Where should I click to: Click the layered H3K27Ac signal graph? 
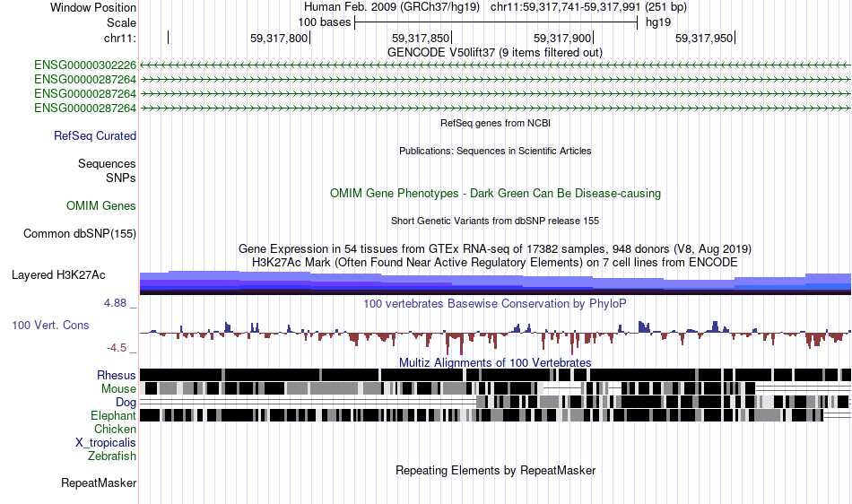(495, 282)
